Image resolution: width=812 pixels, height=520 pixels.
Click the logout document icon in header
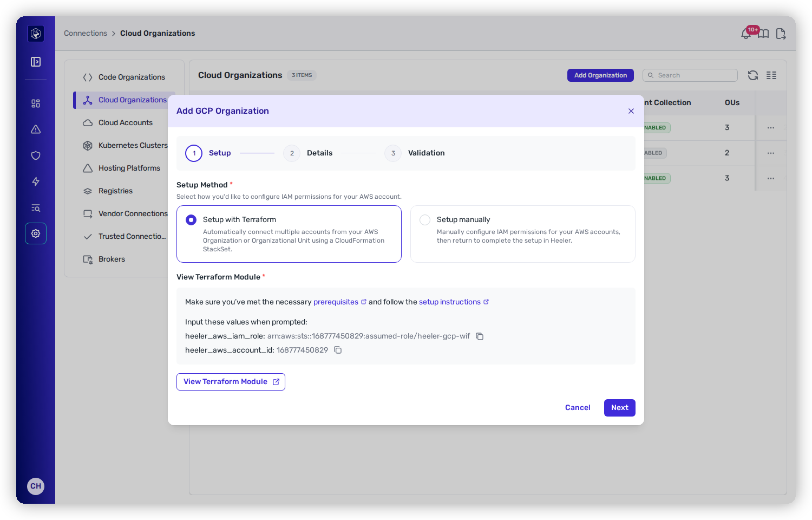[781, 34]
